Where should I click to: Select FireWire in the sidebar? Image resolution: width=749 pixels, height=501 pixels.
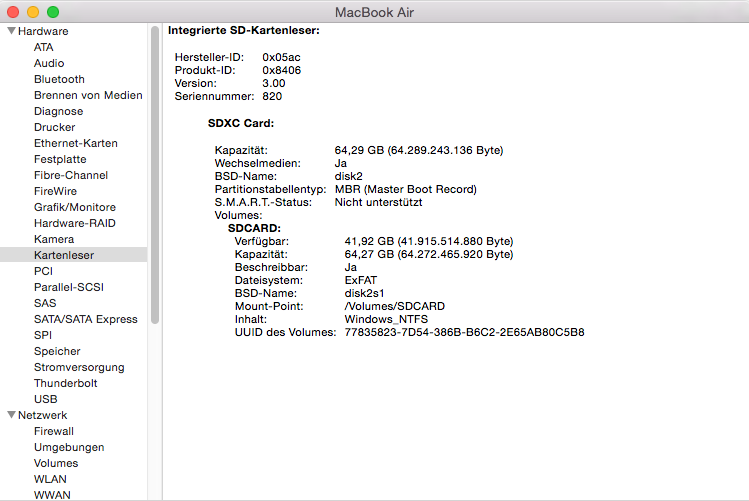coord(55,191)
